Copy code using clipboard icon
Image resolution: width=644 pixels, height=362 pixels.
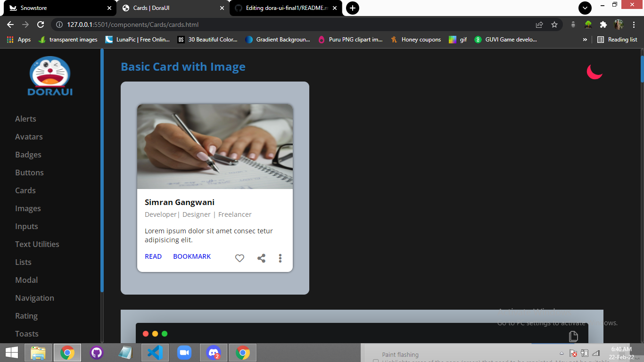coord(573,336)
